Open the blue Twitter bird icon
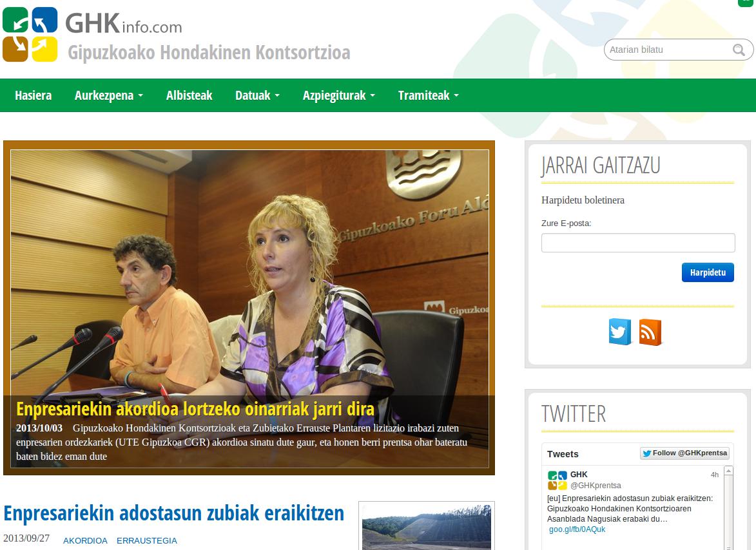This screenshot has width=756, height=550. (619, 332)
